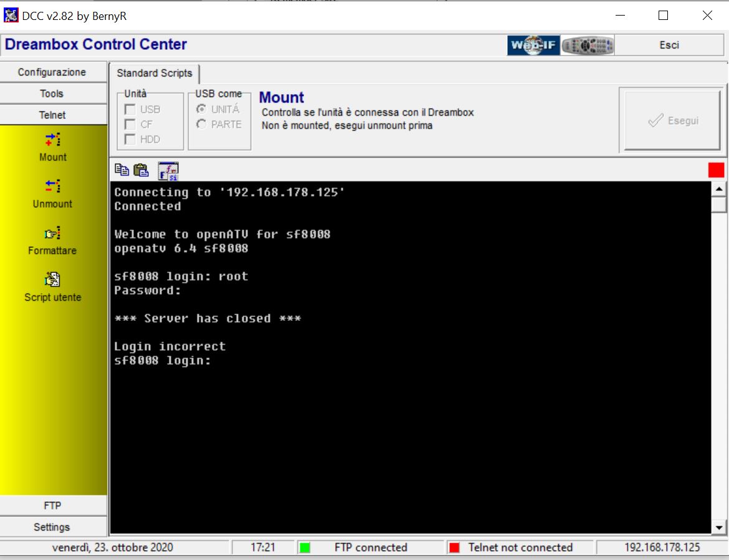The height and width of the screenshot is (560, 729).
Task: Minimize the DCC window
Action: [620, 16]
